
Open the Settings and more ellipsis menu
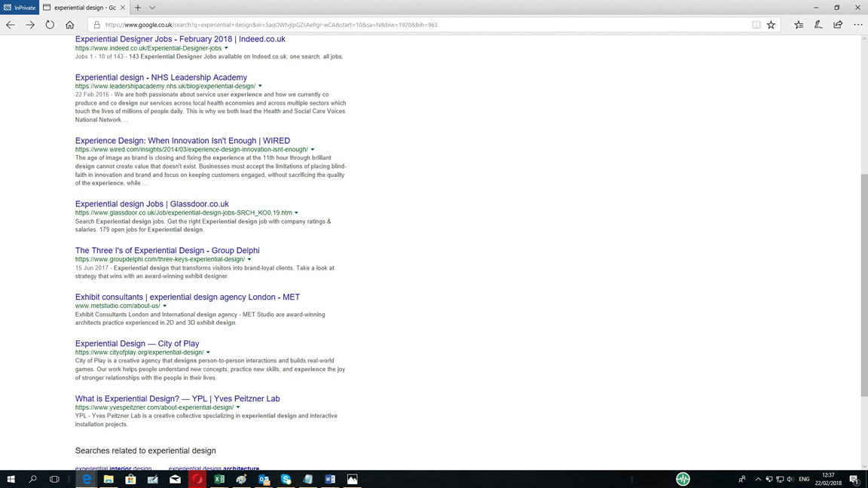coord(857,25)
